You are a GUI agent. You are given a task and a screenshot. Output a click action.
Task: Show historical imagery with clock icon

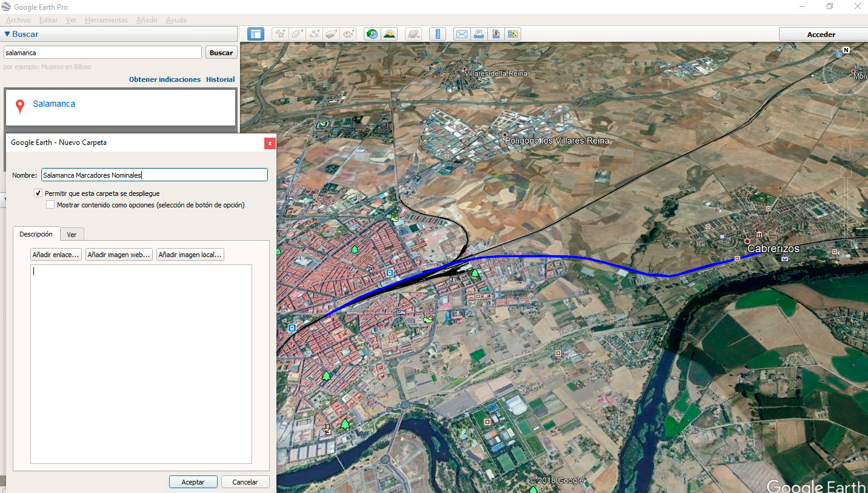372,34
